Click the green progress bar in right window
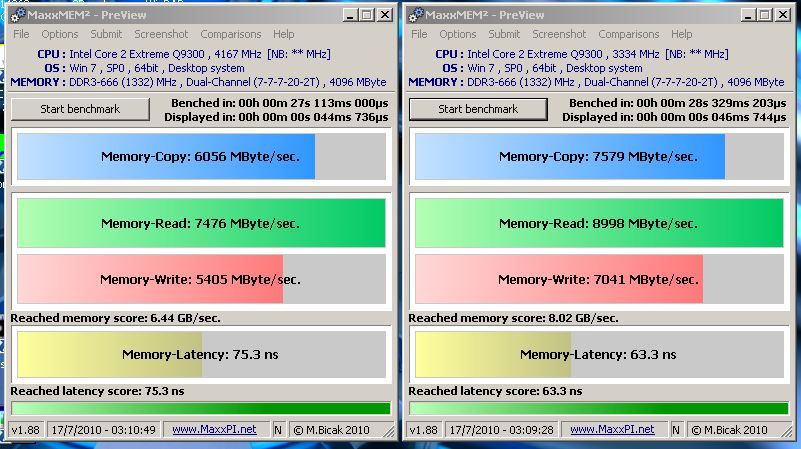This screenshot has width=801, height=449. 599,408
